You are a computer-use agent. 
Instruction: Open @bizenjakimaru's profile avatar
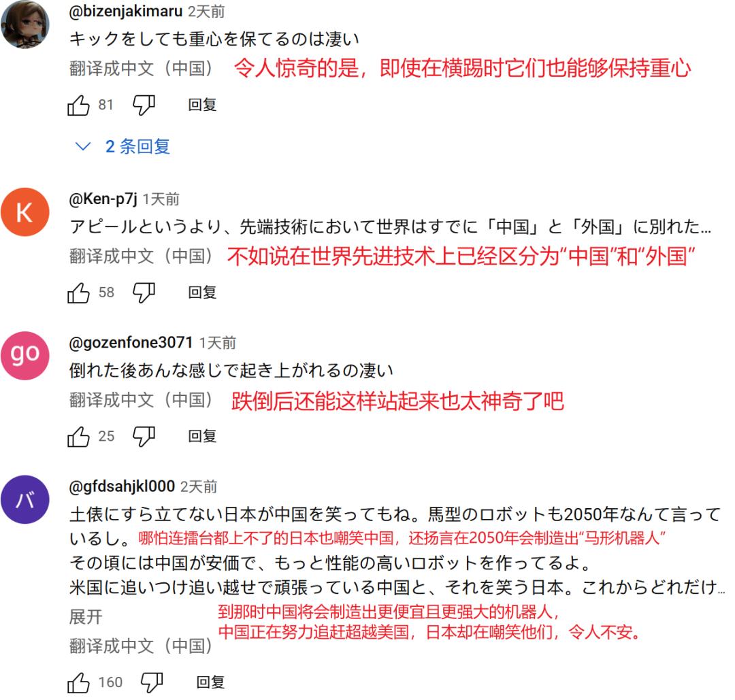tap(25, 24)
